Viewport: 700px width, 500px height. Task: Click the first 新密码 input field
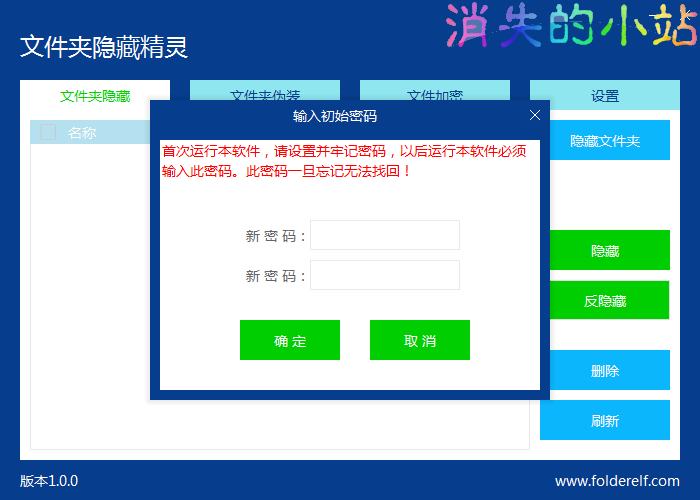click(385, 235)
